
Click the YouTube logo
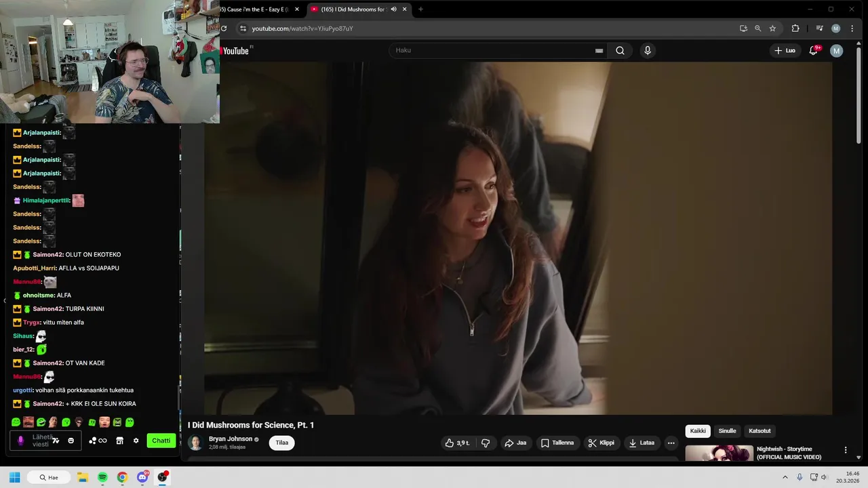235,51
